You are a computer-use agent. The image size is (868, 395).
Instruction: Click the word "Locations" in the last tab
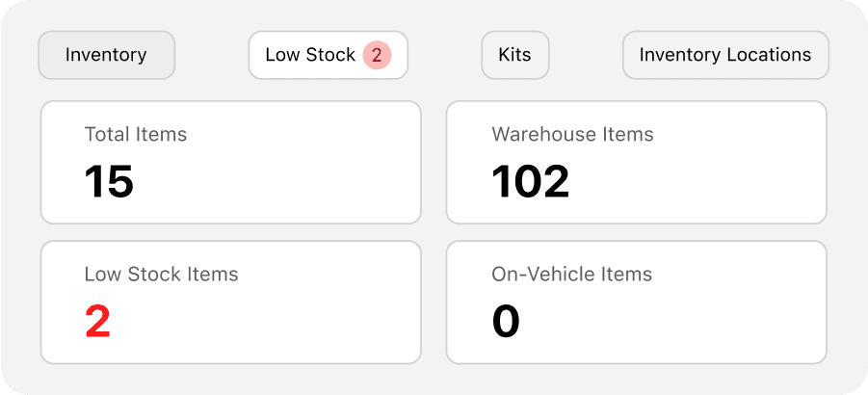767,55
